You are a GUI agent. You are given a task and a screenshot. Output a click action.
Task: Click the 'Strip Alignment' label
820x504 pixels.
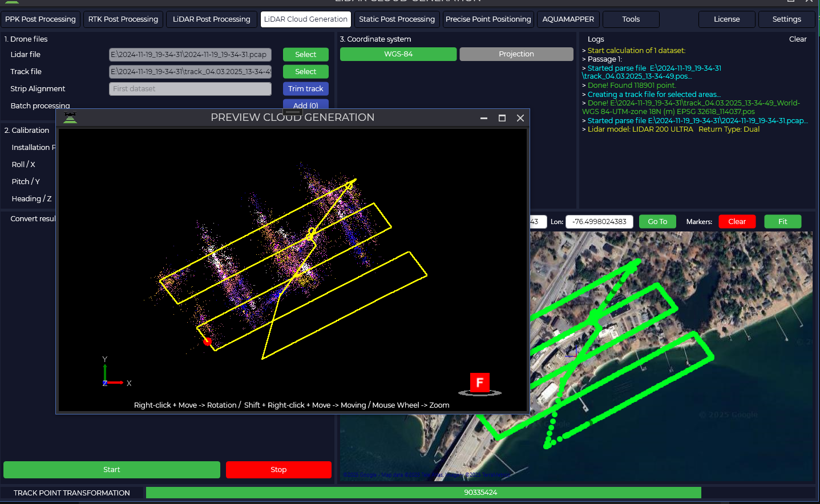(x=38, y=89)
